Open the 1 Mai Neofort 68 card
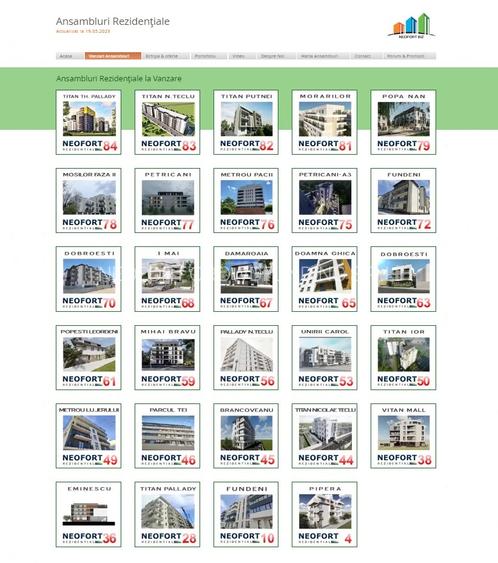Viewport: 498px width, 563px height. coord(167,279)
